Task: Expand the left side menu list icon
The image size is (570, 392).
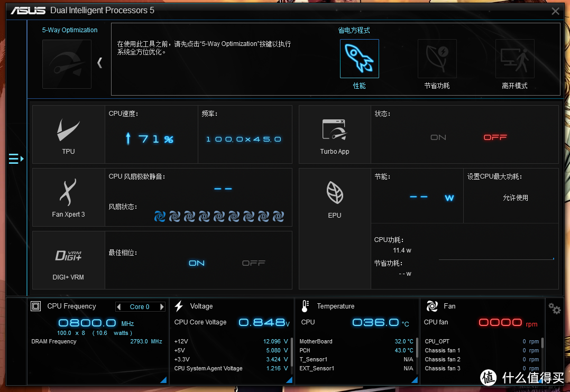Action: click(x=16, y=159)
